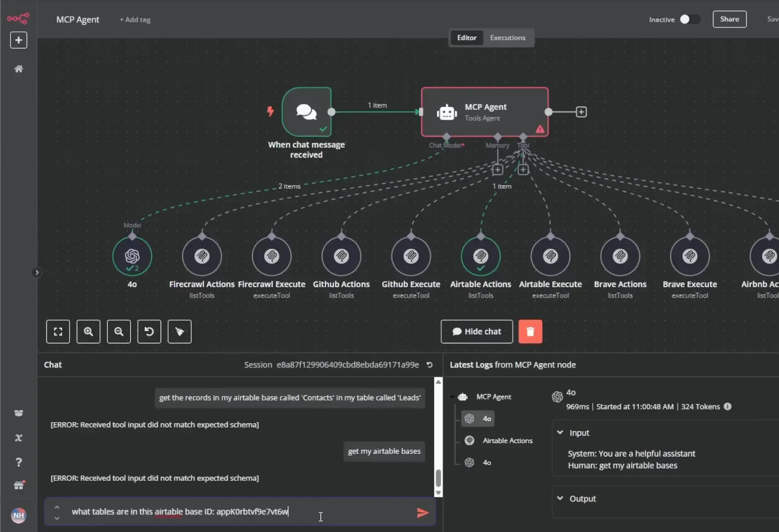Click the red trash delete button
Image resolution: width=779 pixels, height=532 pixels.
point(530,332)
